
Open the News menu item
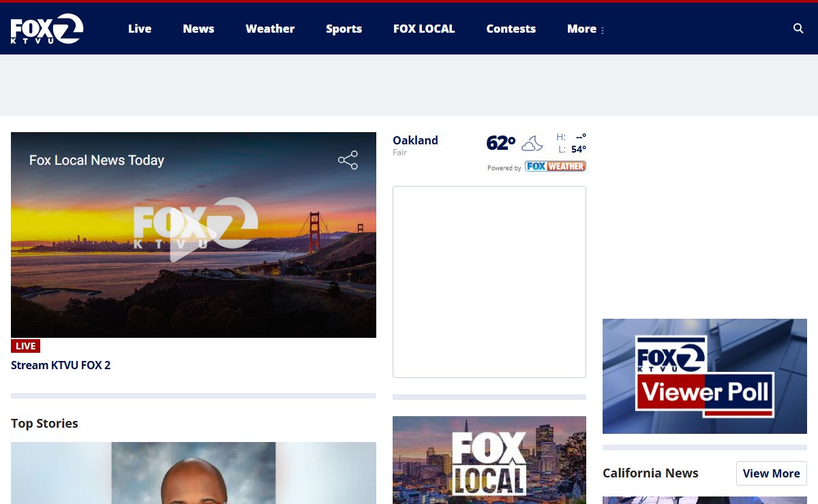(198, 29)
